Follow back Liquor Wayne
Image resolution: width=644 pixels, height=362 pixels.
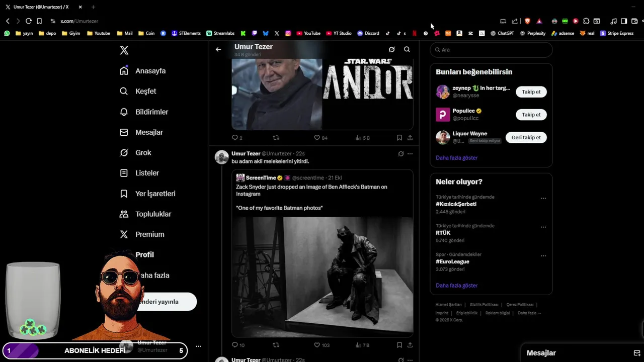click(x=526, y=137)
